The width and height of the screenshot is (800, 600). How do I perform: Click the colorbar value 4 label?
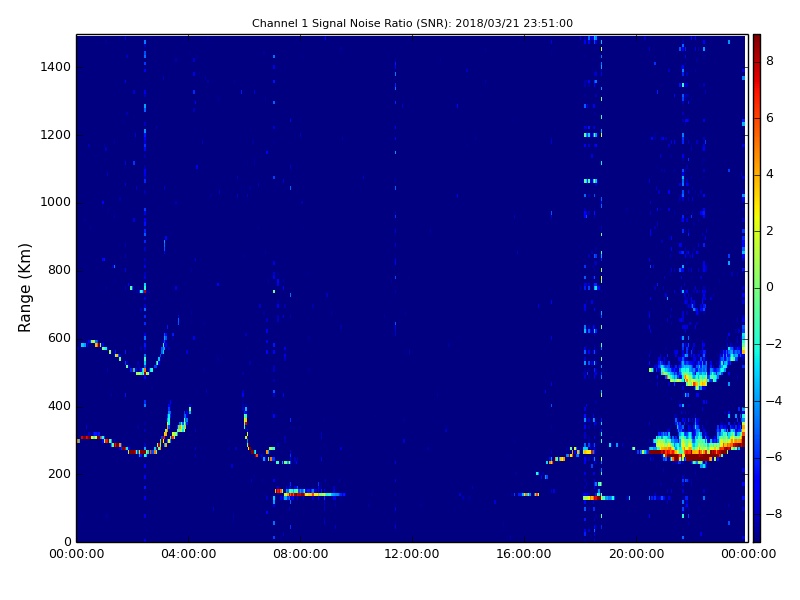pyautogui.click(x=770, y=174)
